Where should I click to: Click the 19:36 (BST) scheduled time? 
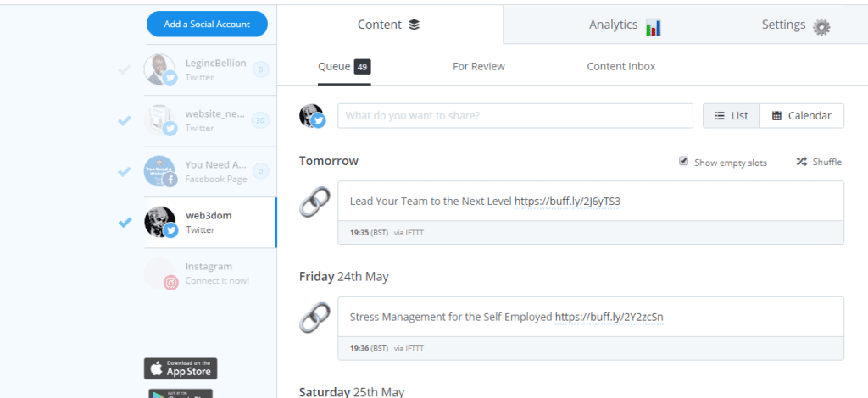[x=370, y=348]
